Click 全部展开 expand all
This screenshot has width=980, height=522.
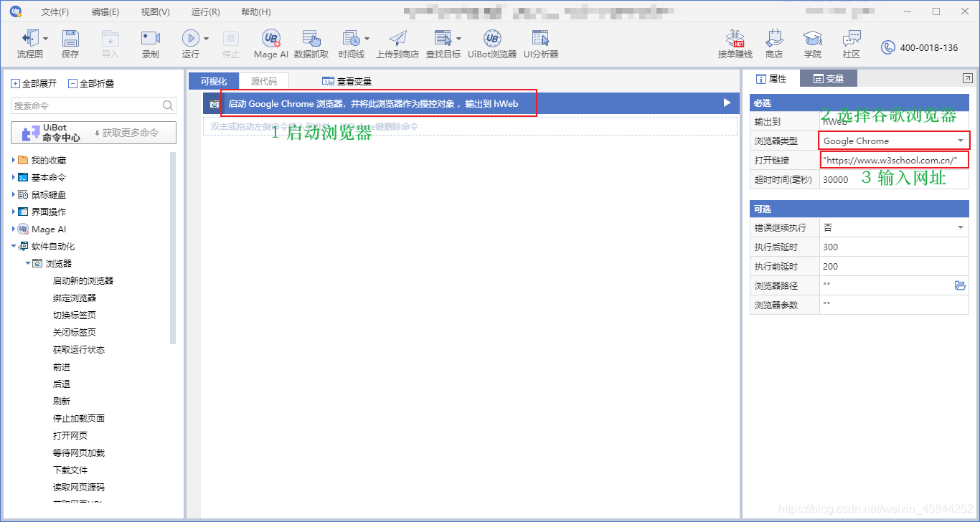[34, 83]
